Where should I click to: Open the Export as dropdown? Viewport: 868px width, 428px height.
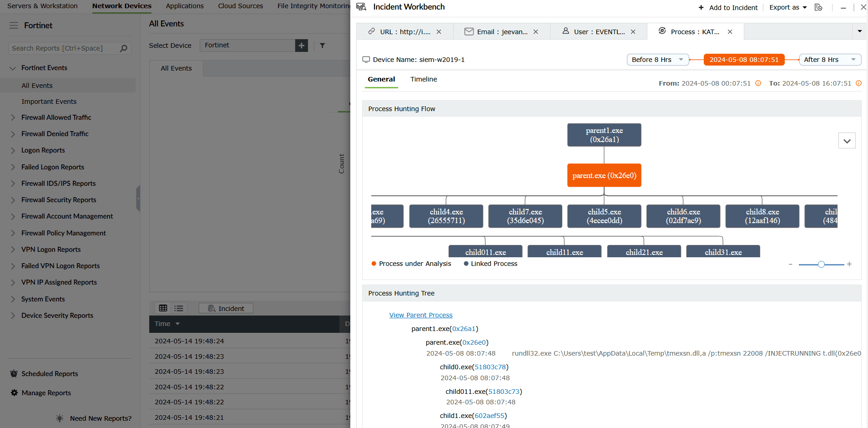click(x=787, y=7)
